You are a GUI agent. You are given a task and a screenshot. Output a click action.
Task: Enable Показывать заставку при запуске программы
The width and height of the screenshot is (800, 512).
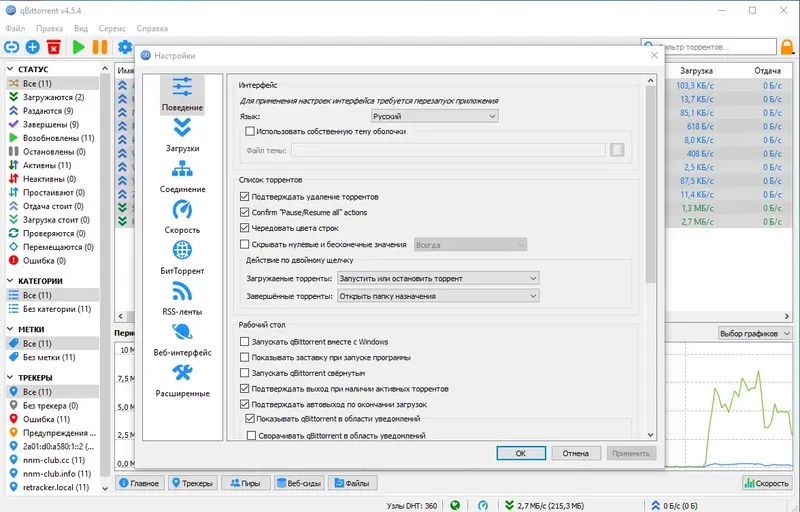coord(244,357)
